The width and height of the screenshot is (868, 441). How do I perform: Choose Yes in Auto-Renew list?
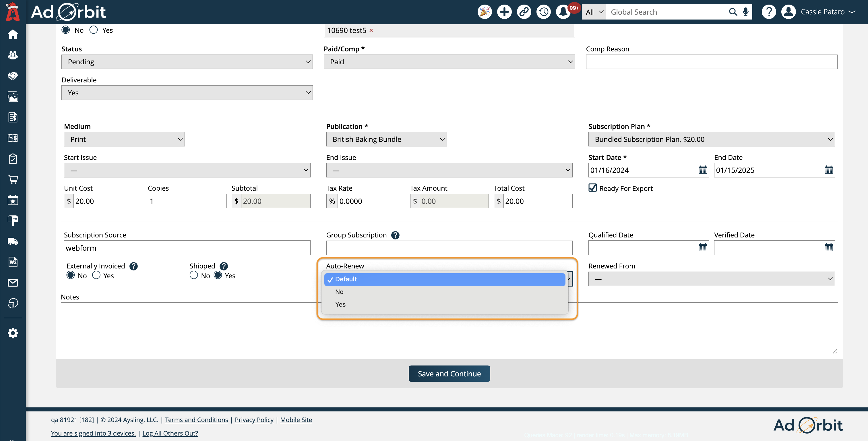click(340, 304)
